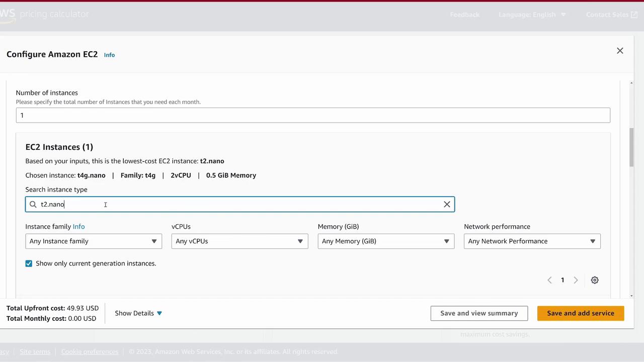644x362 pixels.
Task: Follow the Contact Sales link
Action: coord(611,15)
